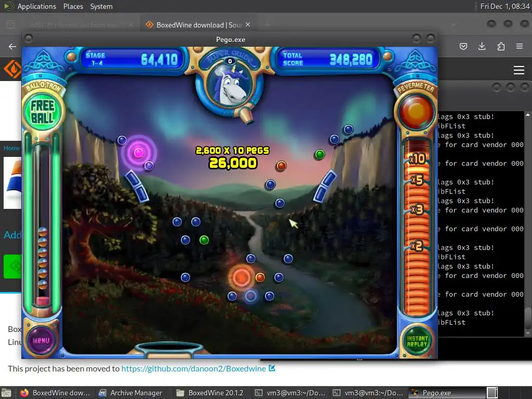Close the BoxedWine download browser tab
This screenshot has height=399, width=532.
(248, 24)
